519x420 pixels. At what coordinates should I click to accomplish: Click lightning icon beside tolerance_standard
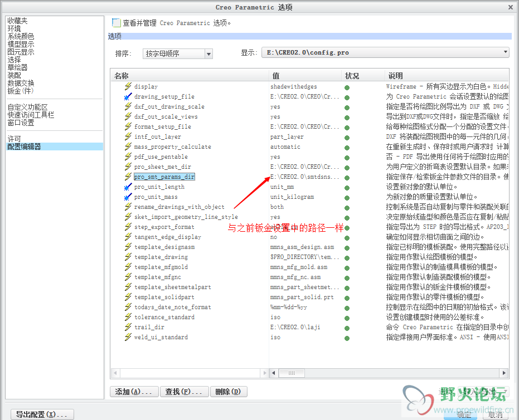[x=128, y=317]
